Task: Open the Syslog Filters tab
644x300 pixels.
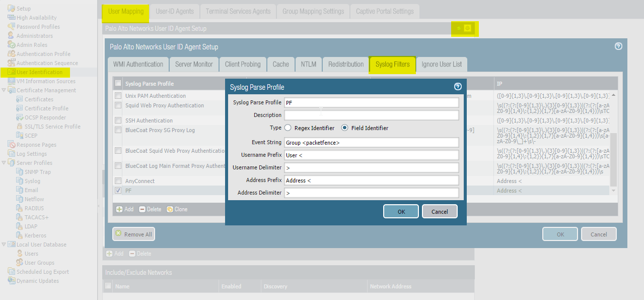Action: [392, 64]
